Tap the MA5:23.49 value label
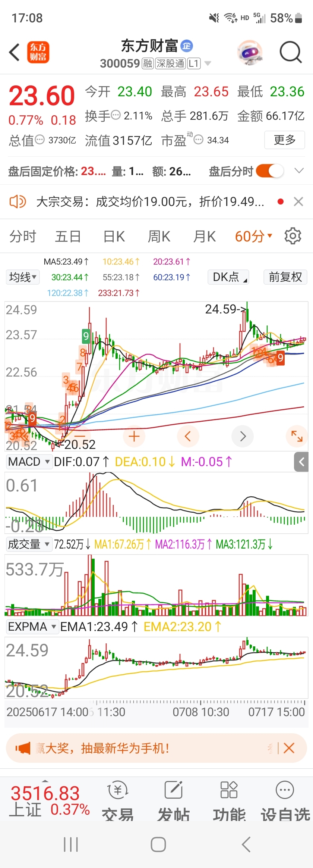 point(66,262)
